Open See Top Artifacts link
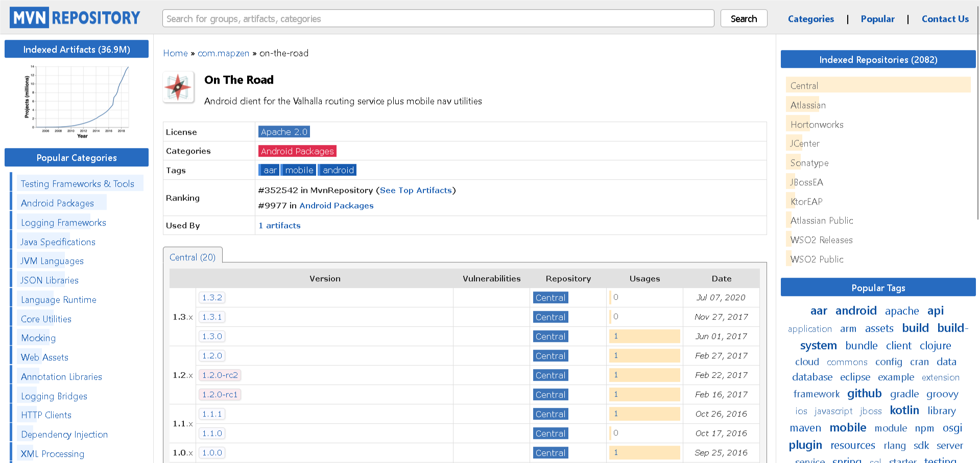Viewport: 980px width, 463px height. click(416, 190)
